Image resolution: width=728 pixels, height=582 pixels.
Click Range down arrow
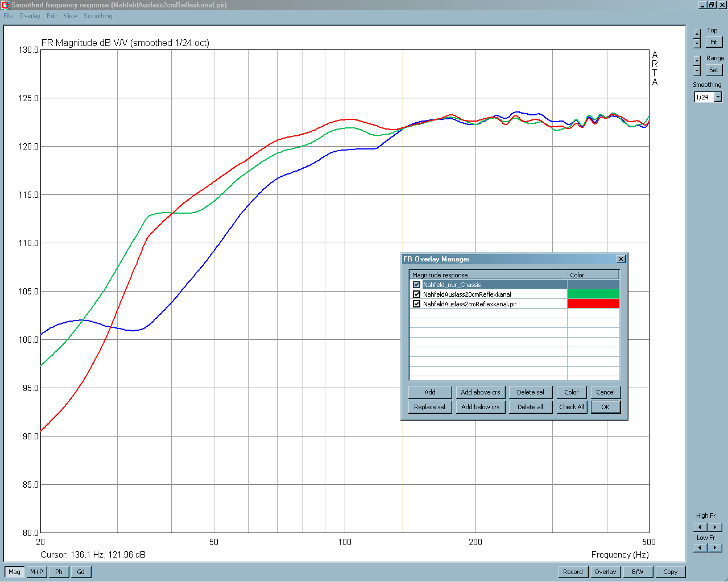coord(697,70)
